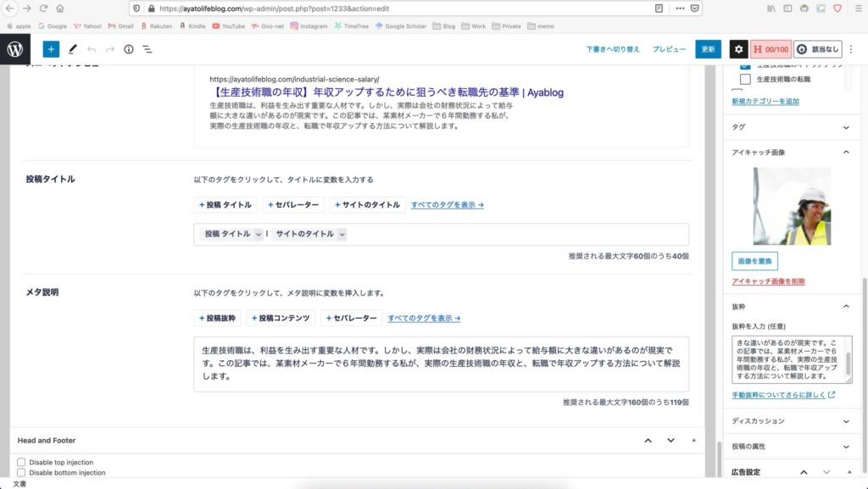Check the 生産技術職の転職 category
The image size is (868, 489).
(x=745, y=79)
